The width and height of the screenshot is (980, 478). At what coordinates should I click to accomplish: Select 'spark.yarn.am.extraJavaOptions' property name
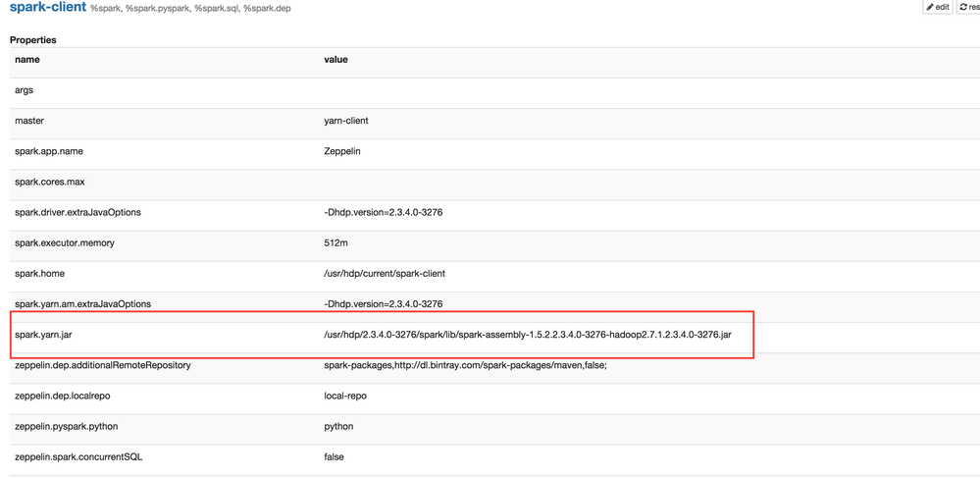point(82,304)
